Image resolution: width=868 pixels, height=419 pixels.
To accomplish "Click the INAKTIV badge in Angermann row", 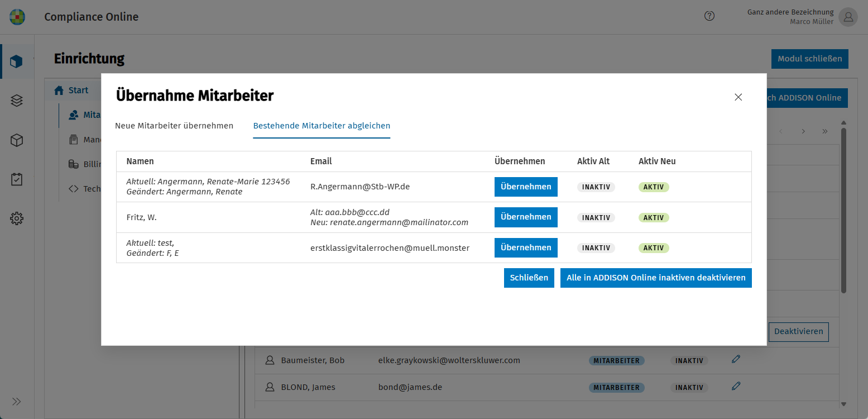I will (596, 187).
